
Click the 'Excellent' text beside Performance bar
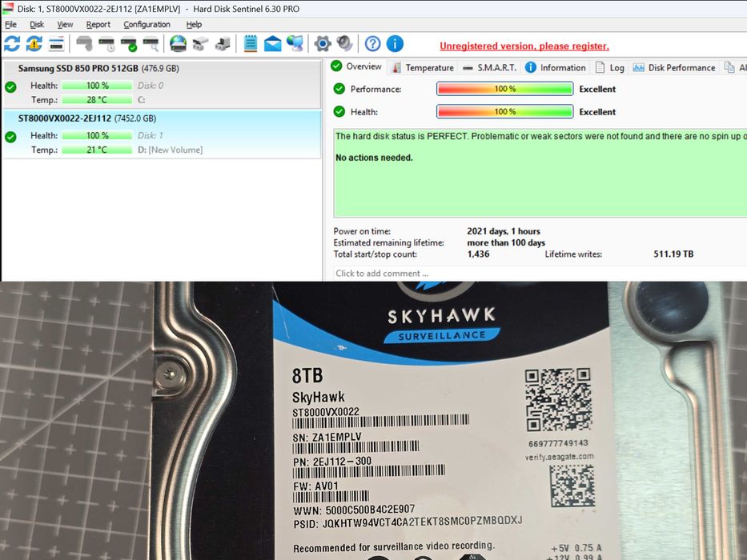597,89
